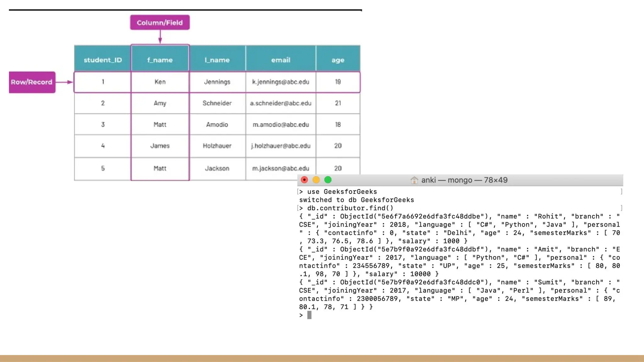
Task: Select the student_ID column header
Action: click(x=103, y=60)
